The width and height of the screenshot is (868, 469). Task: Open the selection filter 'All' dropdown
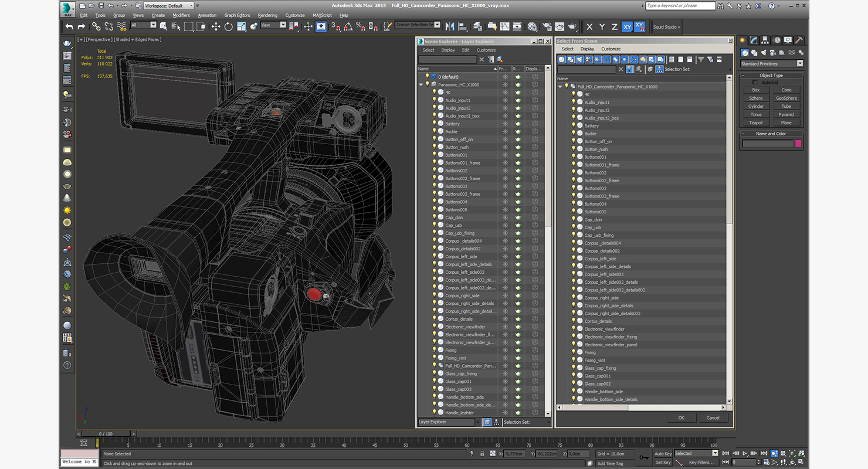click(143, 25)
